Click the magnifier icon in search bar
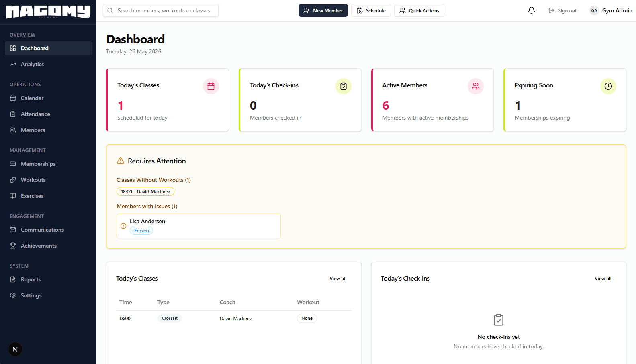636x364 pixels. [110, 10]
